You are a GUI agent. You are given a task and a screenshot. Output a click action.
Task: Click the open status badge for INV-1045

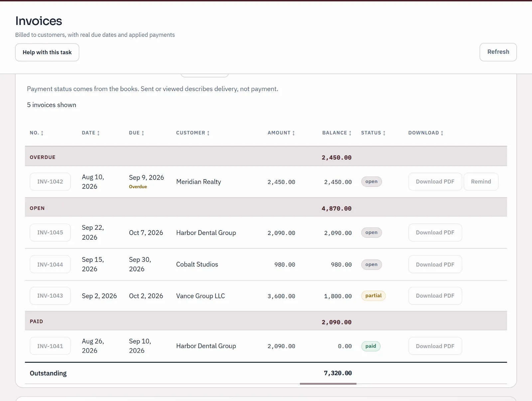tap(371, 232)
